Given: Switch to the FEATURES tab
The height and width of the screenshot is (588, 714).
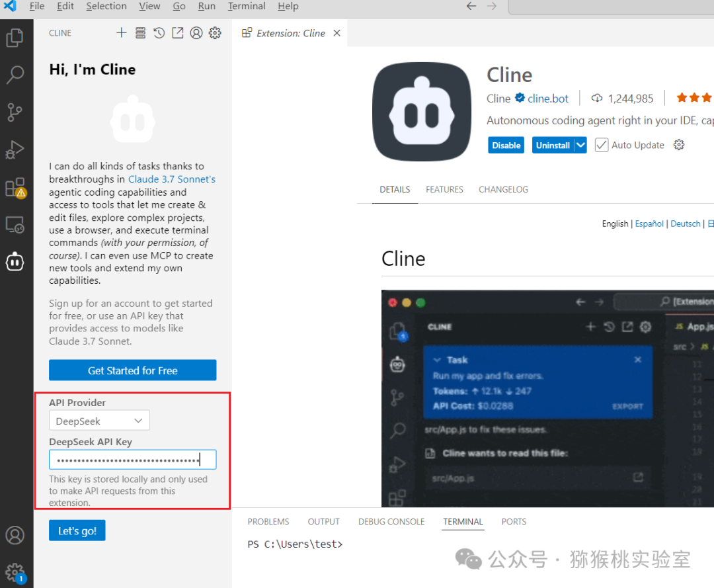Looking at the screenshot, I should tap(444, 189).
